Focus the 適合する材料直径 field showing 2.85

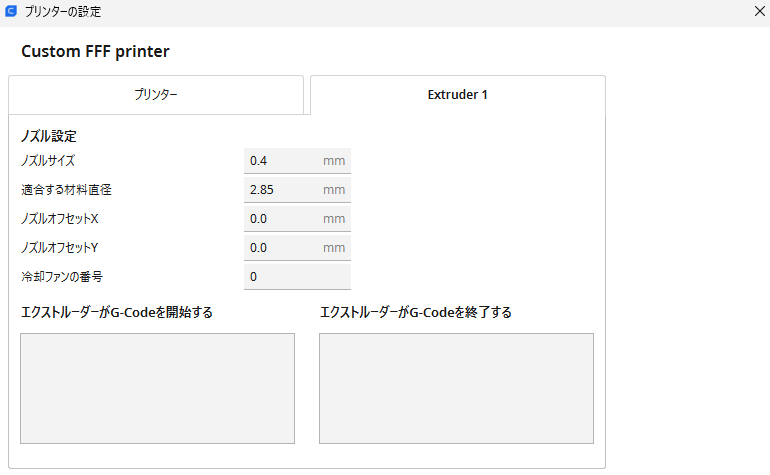[285, 189]
